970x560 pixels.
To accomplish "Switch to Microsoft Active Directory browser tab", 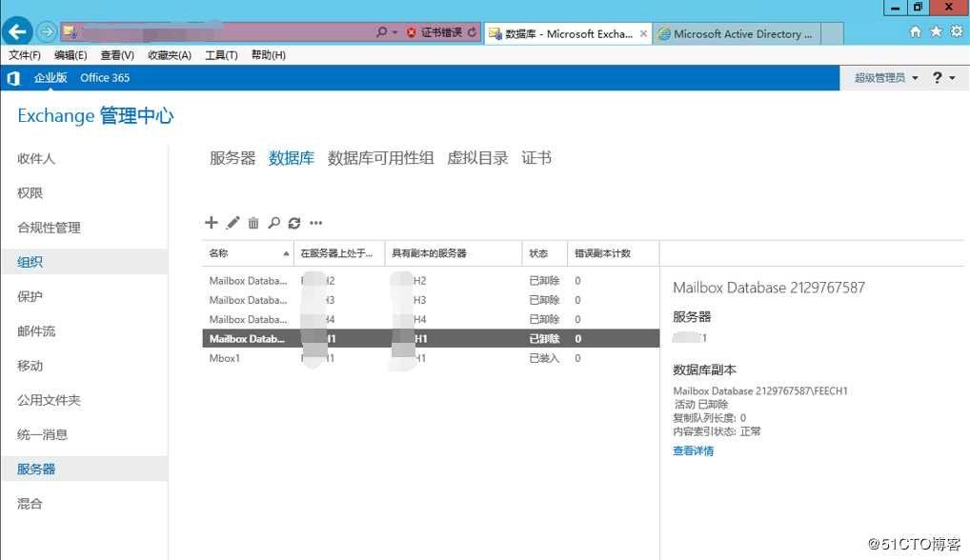I will (x=737, y=34).
